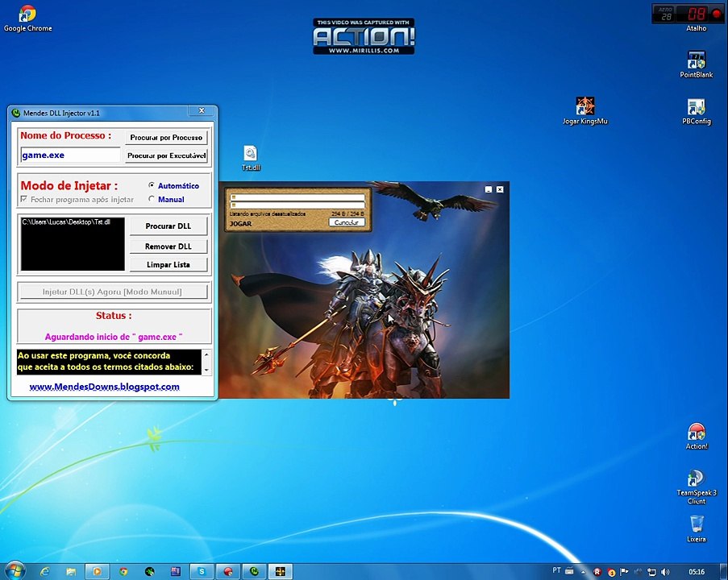The width and height of the screenshot is (728, 580).
Task: Select the Manual injection mode
Action: point(166,199)
